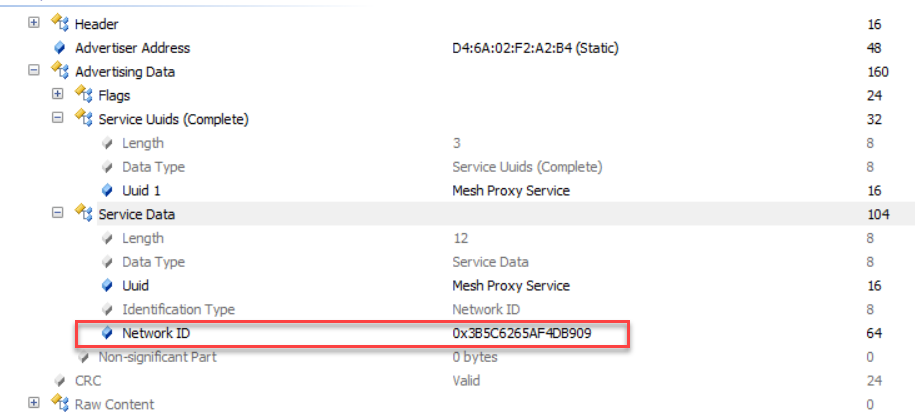Expand the Raw Content node
915x415 pixels.
[34, 404]
